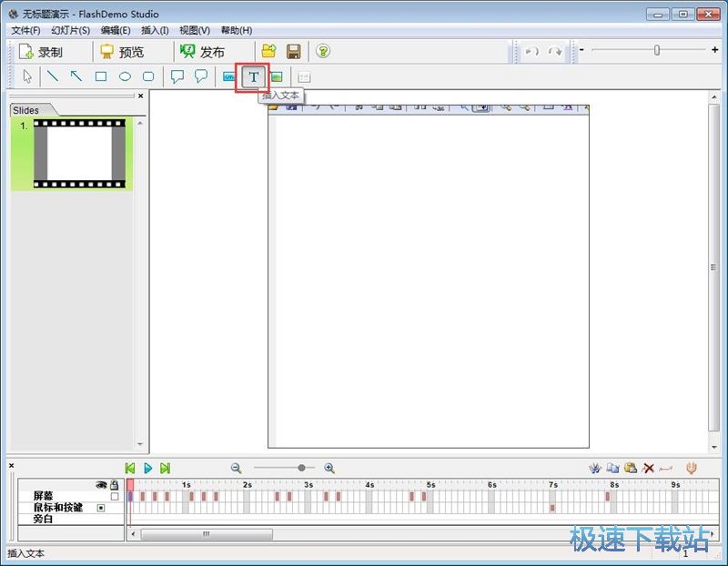Pick the ellipse shape tool
The height and width of the screenshot is (566, 728).
pos(125,77)
